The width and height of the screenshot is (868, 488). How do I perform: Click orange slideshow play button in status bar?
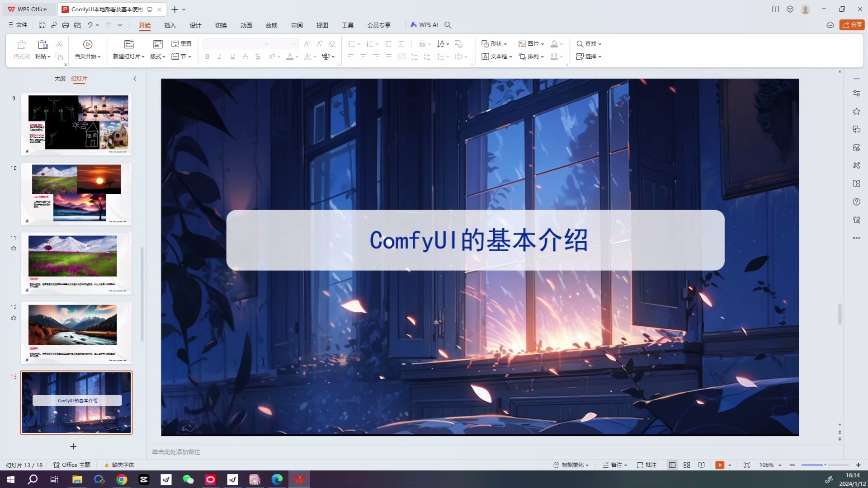coord(720,465)
